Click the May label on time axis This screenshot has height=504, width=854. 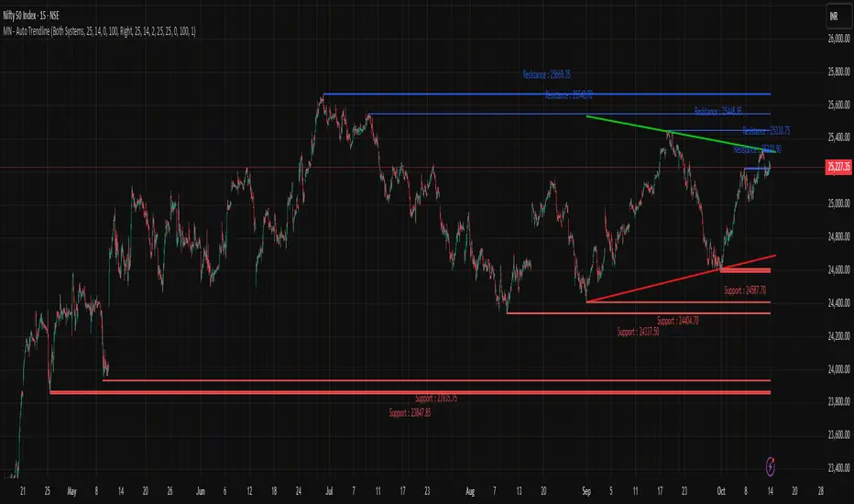[x=71, y=491]
